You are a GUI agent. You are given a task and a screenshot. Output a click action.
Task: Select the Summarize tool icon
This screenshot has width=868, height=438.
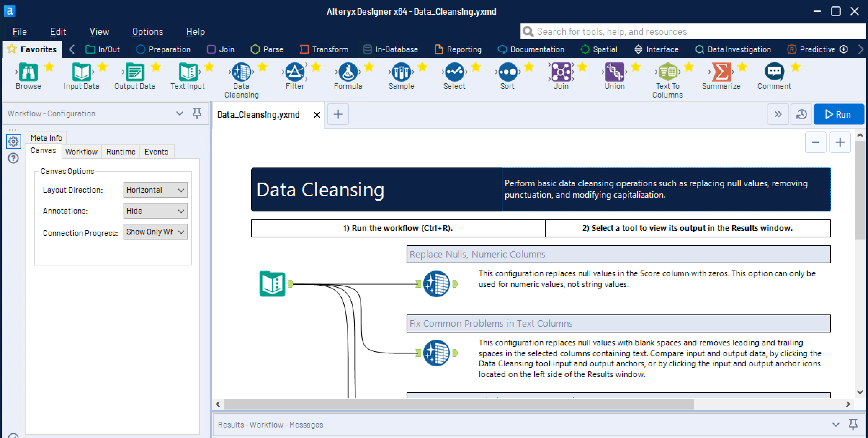point(721,72)
